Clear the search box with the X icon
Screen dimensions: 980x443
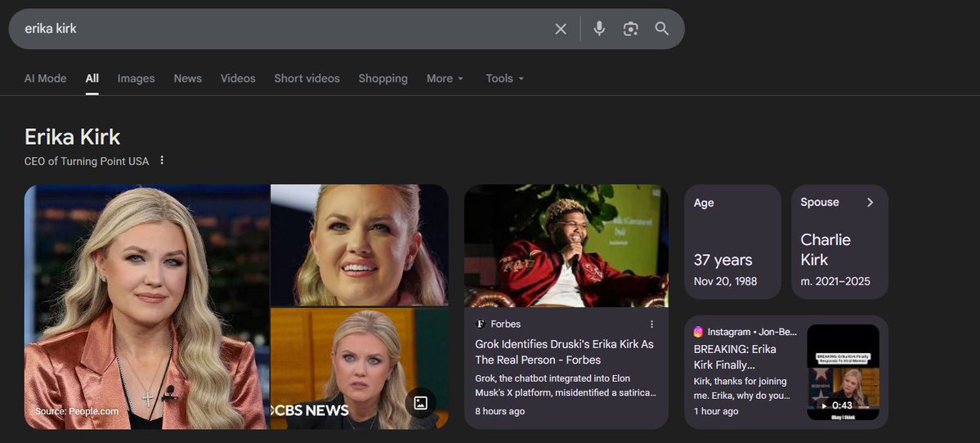tap(561, 29)
